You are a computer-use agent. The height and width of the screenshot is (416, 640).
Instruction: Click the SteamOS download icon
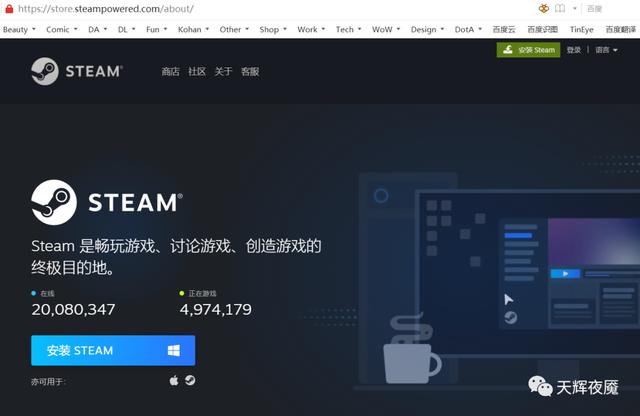(190, 380)
